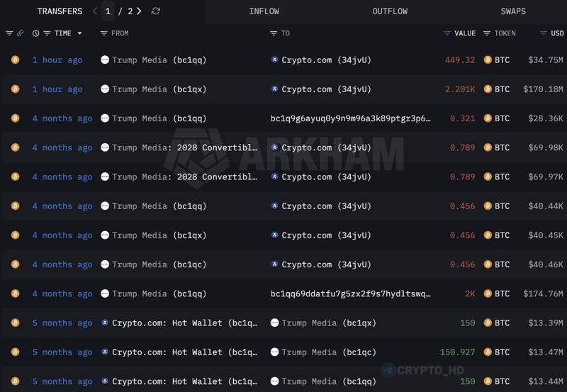567x392 pixels.
Task: Open the TRANSFERS tab
Action: point(60,11)
